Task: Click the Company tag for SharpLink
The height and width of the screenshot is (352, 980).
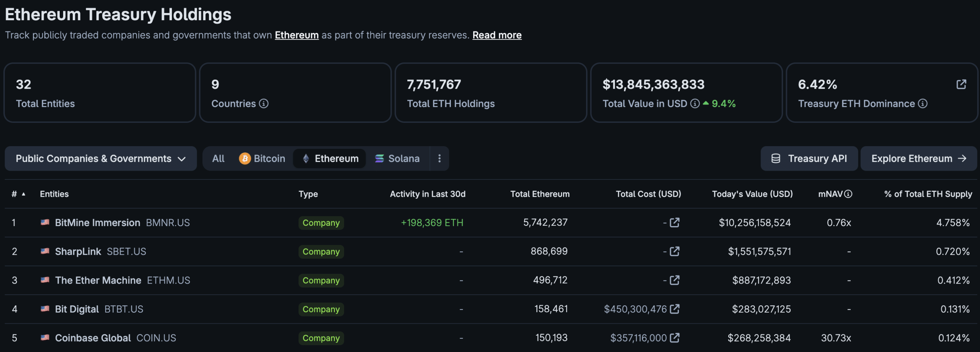Action: click(x=321, y=251)
